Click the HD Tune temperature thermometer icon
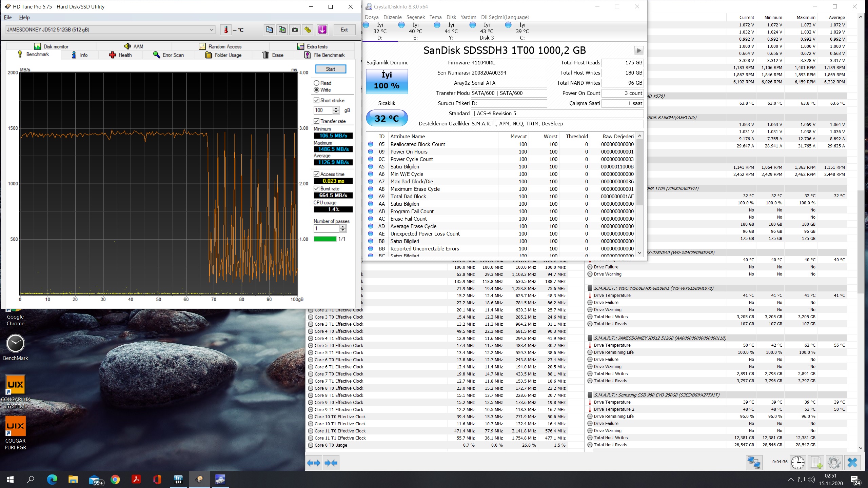This screenshot has width=868, height=488. 226,30
